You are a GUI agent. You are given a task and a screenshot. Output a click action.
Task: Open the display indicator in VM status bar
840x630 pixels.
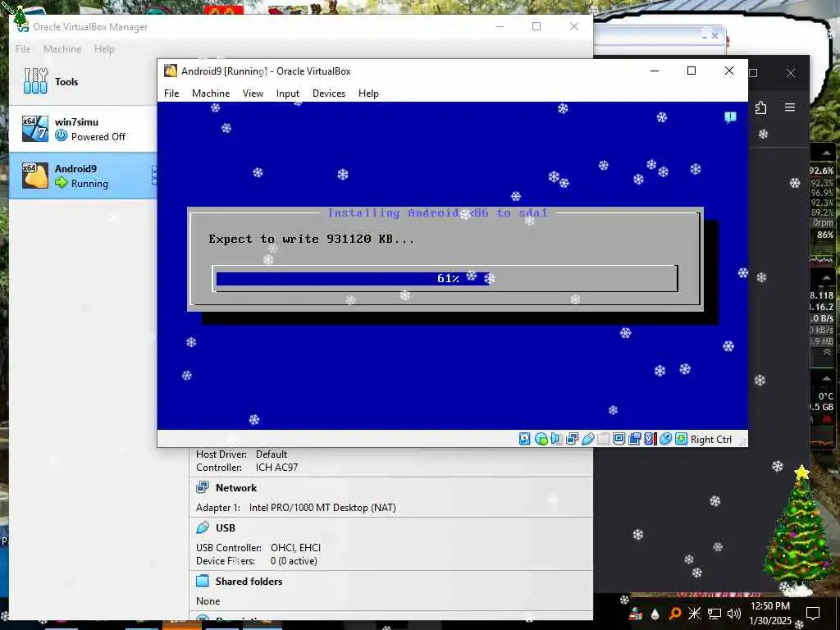[619, 440]
